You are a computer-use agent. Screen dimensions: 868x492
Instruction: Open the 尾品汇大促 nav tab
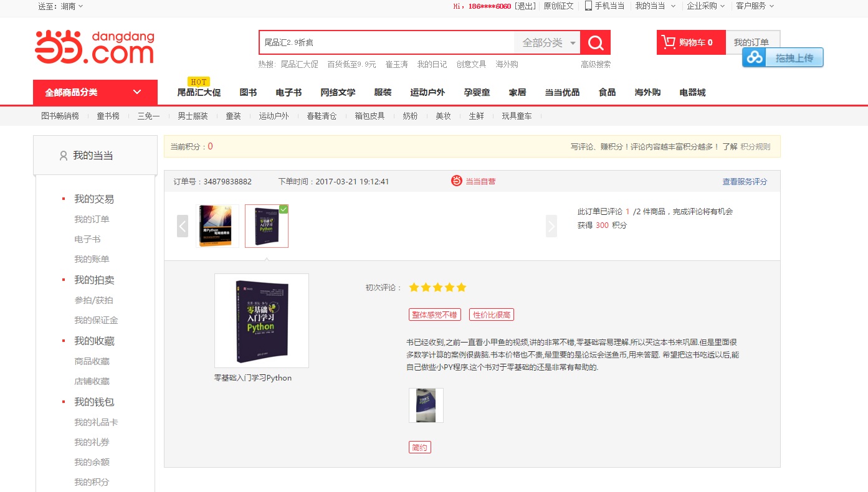[199, 92]
